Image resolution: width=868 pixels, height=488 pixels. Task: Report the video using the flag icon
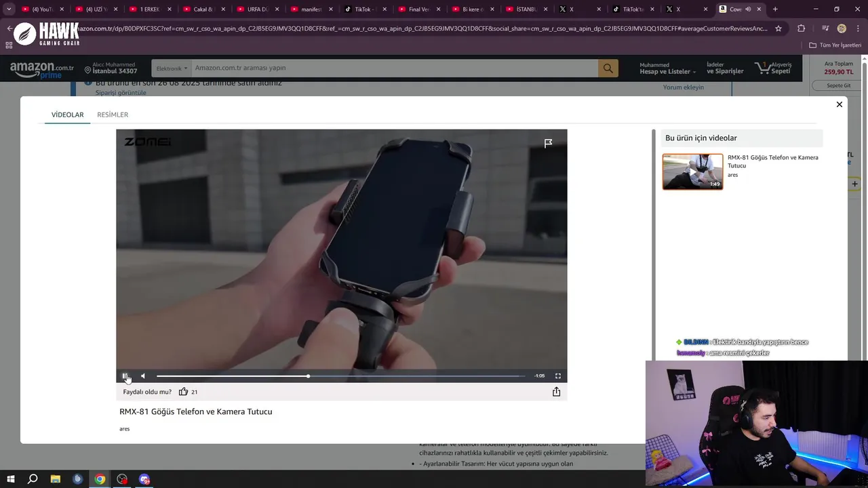click(548, 143)
